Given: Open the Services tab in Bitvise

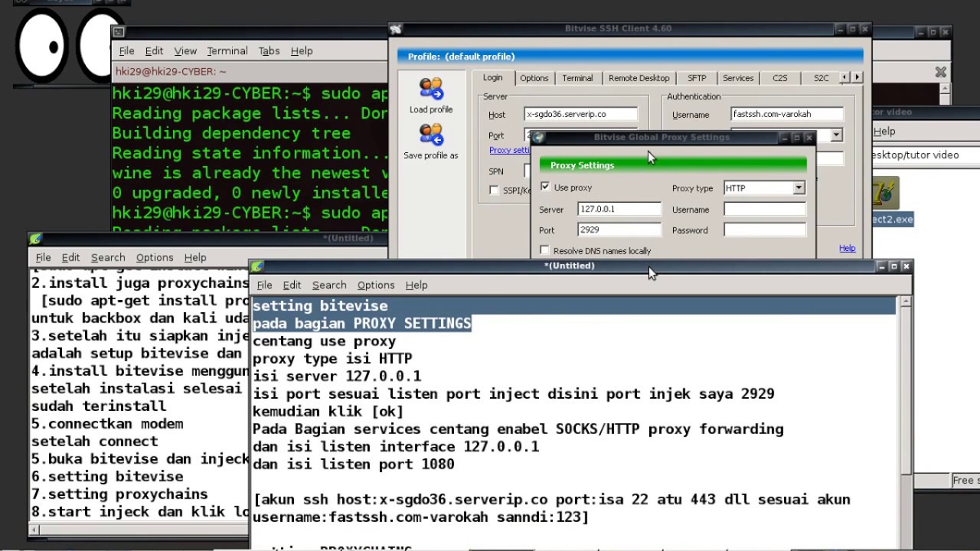Looking at the screenshot, I should (x=738, y=78).
